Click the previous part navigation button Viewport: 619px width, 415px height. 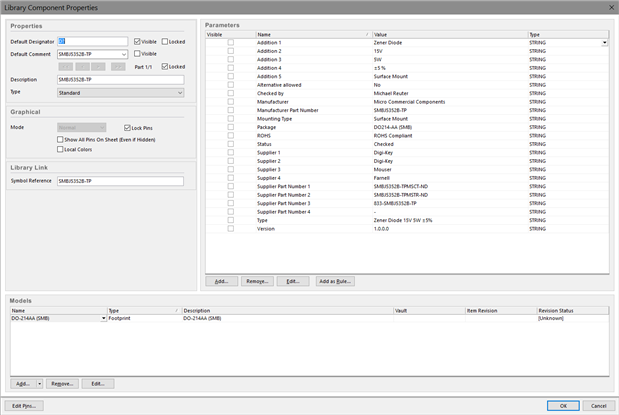82,66
